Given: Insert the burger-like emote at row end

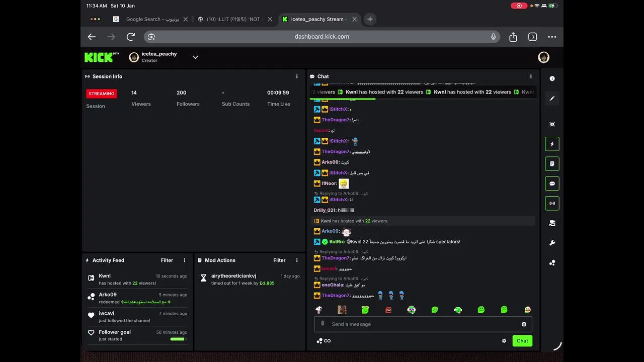Looking at the screenshot, I should coord(527,310).
